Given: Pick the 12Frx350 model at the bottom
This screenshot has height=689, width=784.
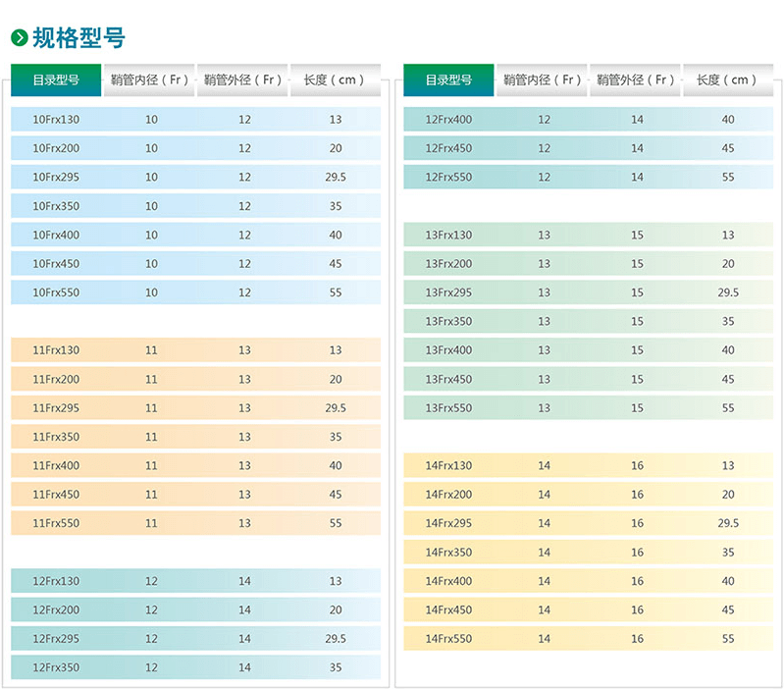Looking at the screenshot, I should [56, 667].
